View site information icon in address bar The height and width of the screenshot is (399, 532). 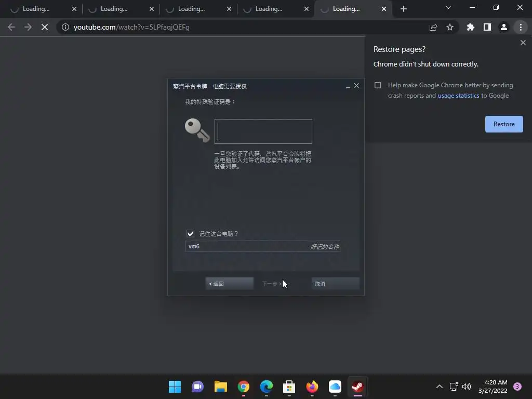(65, 27)
